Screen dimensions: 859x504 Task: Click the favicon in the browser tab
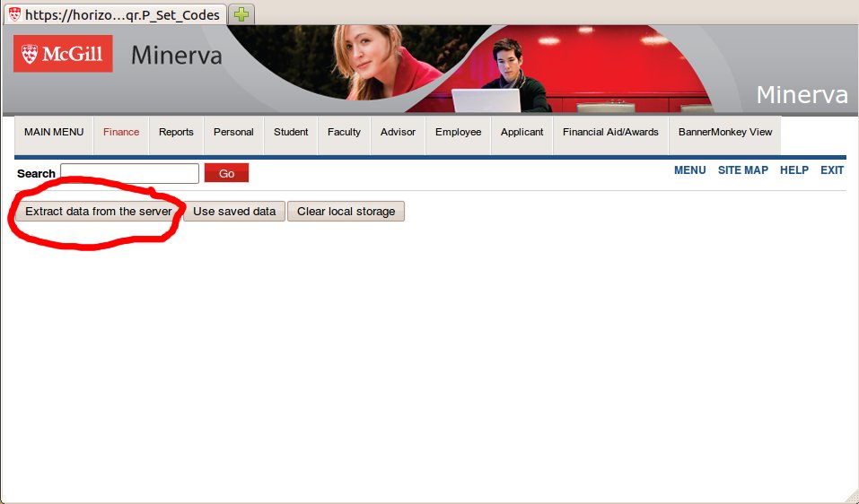tap(14, 14)
